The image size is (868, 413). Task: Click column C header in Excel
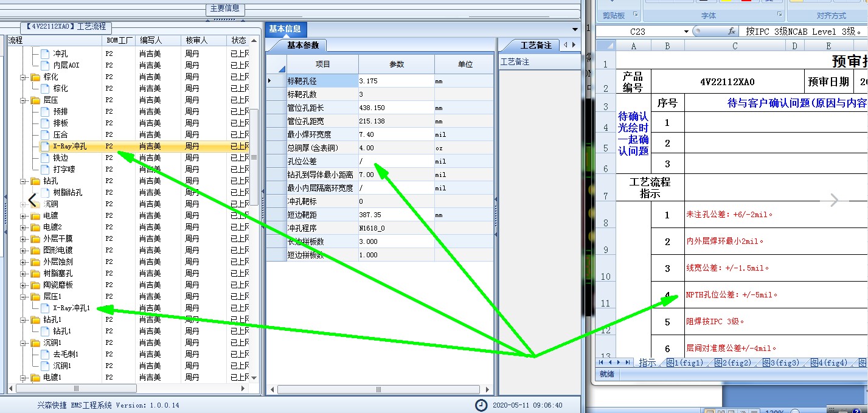735,46
